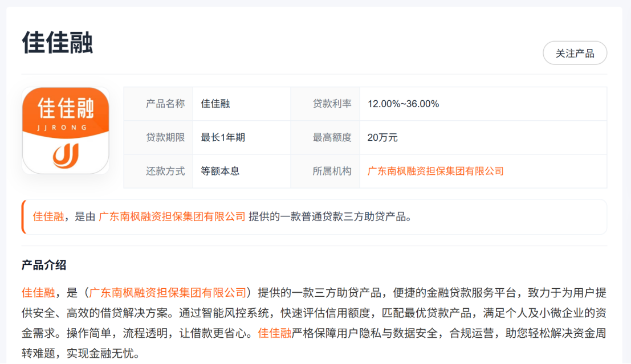Open company link in the orange-bordered summary box

[x=172, y=217]
